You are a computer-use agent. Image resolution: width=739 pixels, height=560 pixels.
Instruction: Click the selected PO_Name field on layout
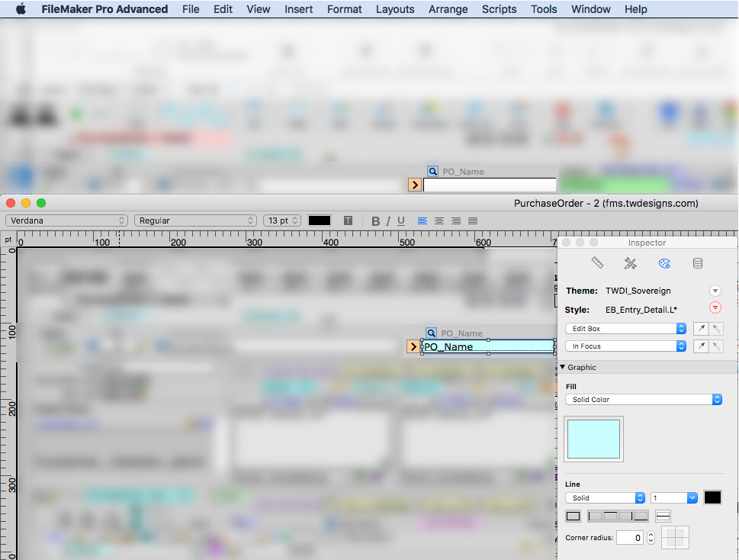point(488,346)
